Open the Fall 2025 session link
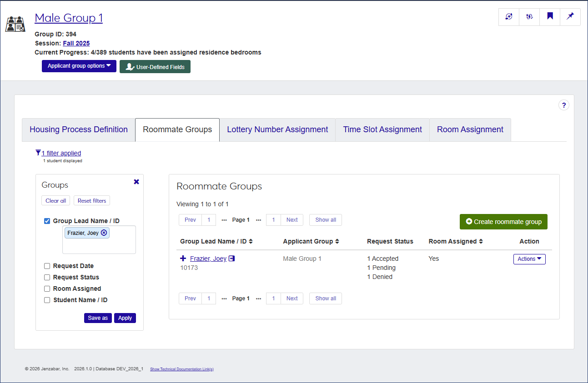This screenshot has height=383, width=588. pos(76,43)
